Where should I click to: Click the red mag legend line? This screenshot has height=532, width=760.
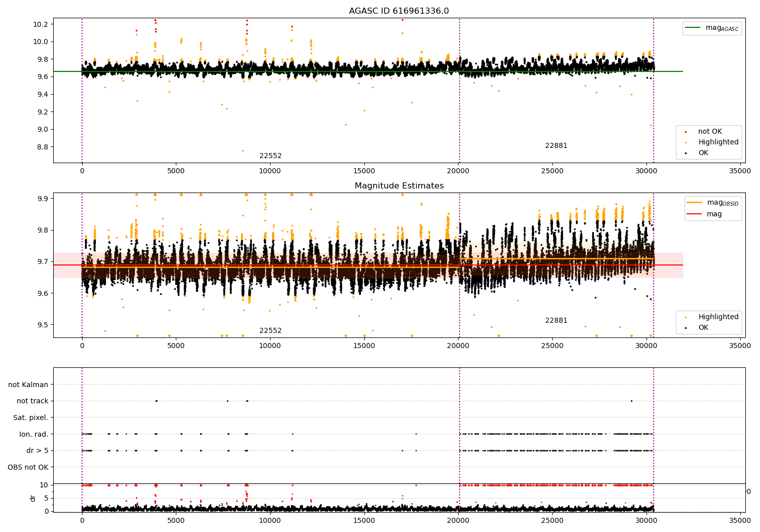(x=694, y=214)
